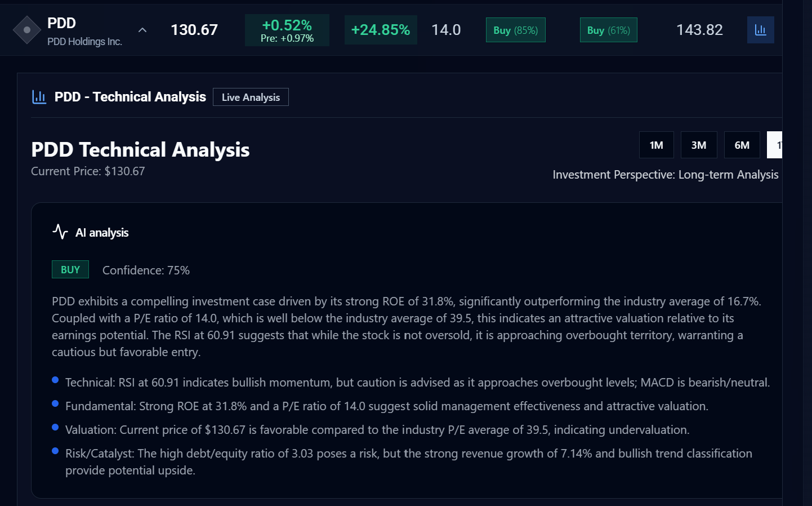Click the Buy (85%) signal button
Viewport: 812px width, 506px height.
(x=515, y=30)
